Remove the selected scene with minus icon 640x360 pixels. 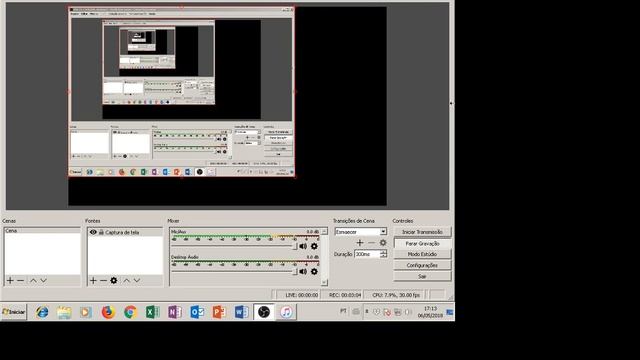20,280
